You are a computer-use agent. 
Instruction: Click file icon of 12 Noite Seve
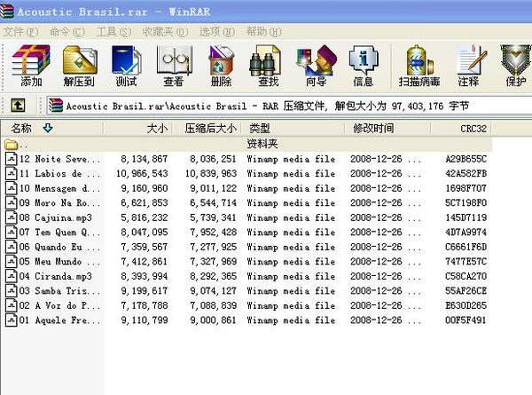click(x=12, y=159)
